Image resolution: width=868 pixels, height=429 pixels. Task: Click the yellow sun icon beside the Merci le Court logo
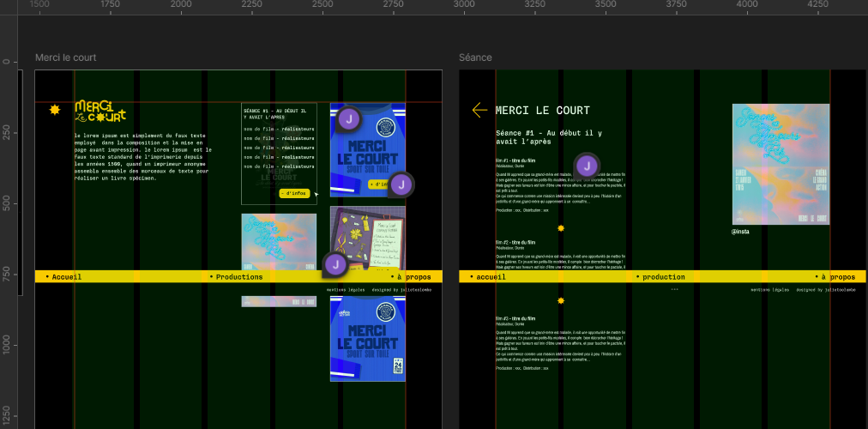point(55,110)
